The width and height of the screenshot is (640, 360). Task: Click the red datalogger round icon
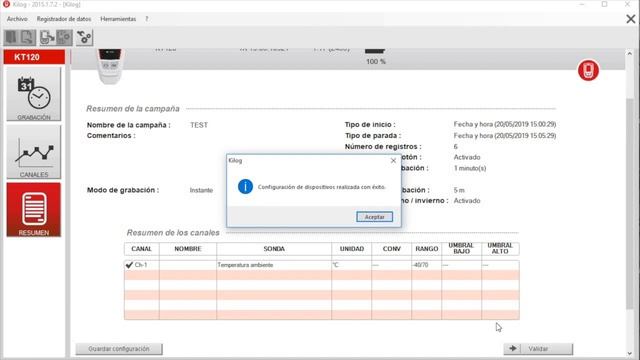(588, 71)
